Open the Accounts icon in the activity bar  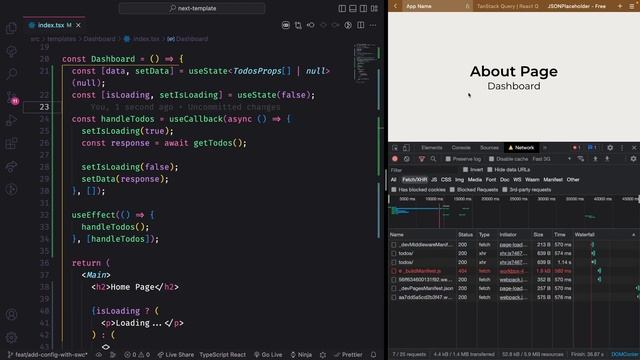tap(11, 314)
